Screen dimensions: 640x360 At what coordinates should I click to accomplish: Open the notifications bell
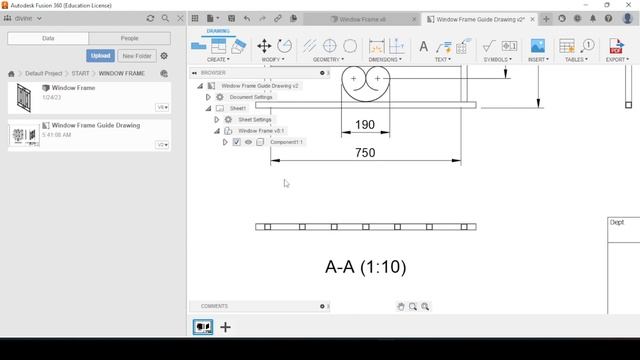(x=593, y=18)
